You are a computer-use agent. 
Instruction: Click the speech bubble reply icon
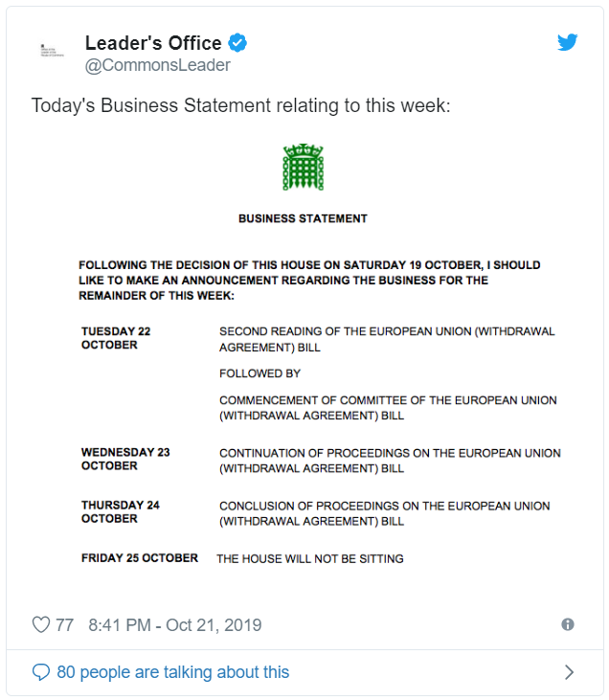(41, 672)
